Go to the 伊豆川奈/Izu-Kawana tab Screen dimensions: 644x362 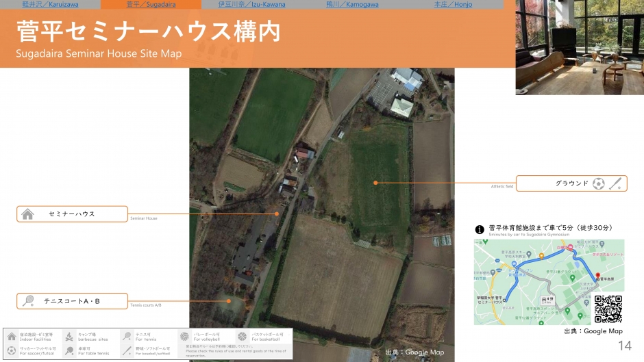coord(251,5)
